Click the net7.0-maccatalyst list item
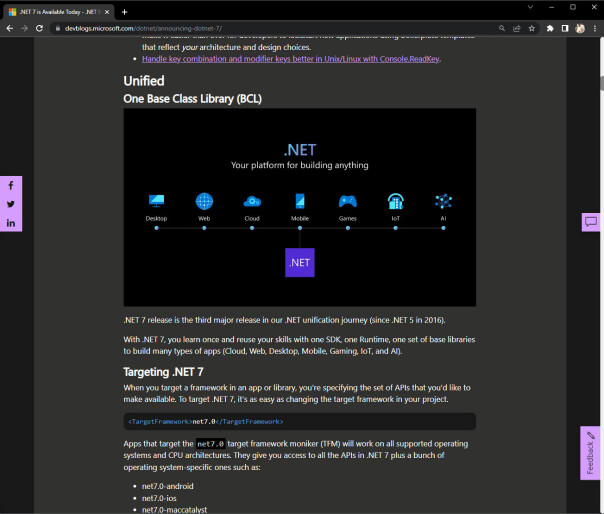 (174, 510)
